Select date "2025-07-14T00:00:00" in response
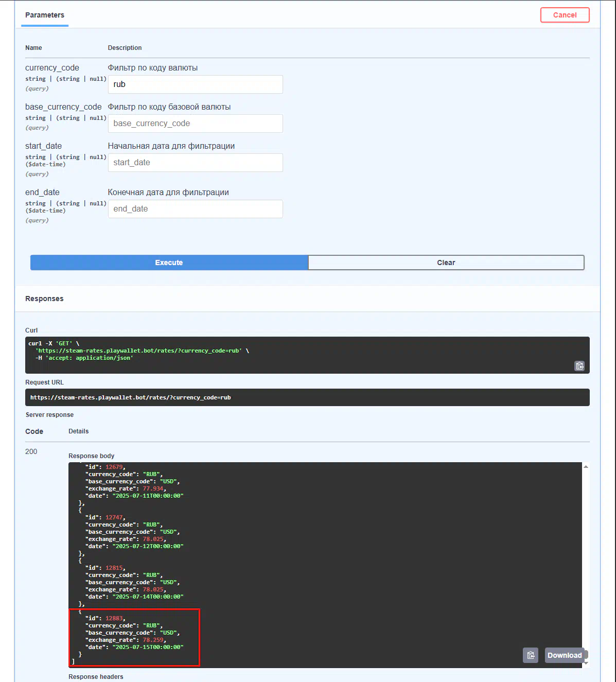616x682 pixels. (148, 597)
